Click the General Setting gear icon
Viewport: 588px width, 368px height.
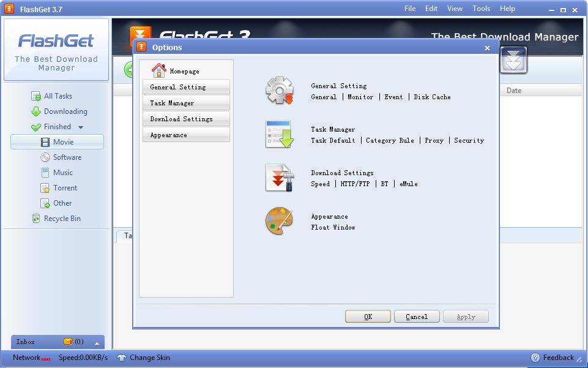(x=280, y=91)
